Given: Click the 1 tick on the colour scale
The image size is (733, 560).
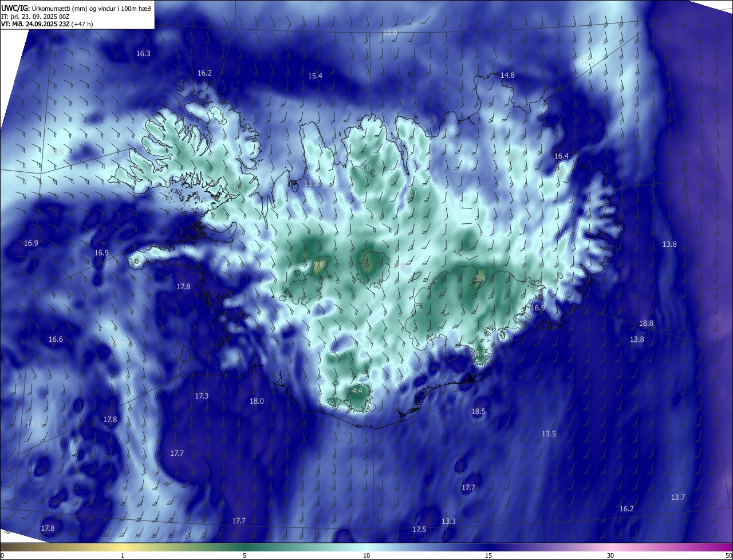Looking at the screenshot, I should [x=123, y=555].
